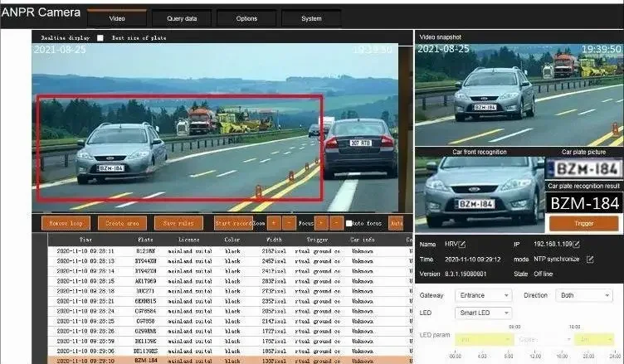Screen dimensions: 624x364
Task: Click the edit icon beside the IP address
Action: tap(575, 245)
